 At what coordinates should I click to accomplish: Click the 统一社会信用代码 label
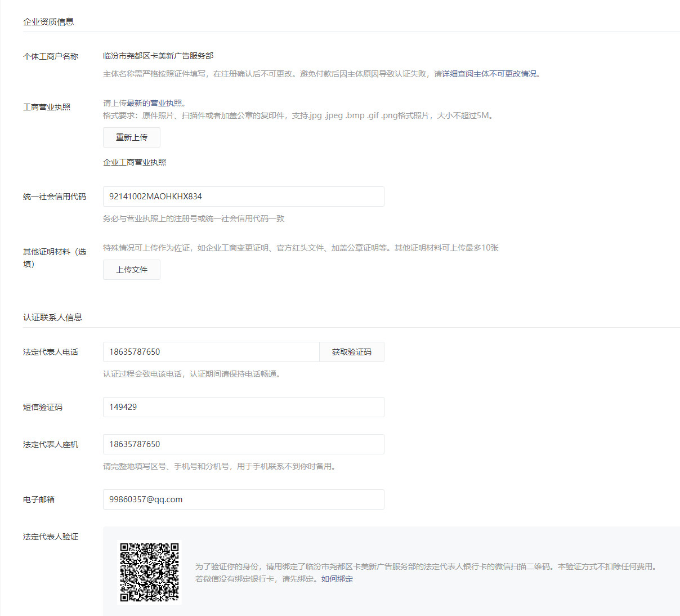click(x=55, y=197)
